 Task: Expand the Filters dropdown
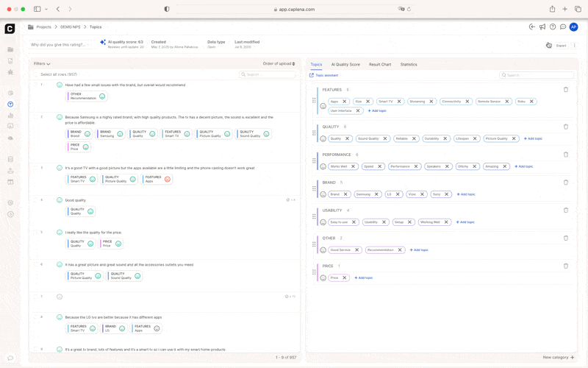42,64
